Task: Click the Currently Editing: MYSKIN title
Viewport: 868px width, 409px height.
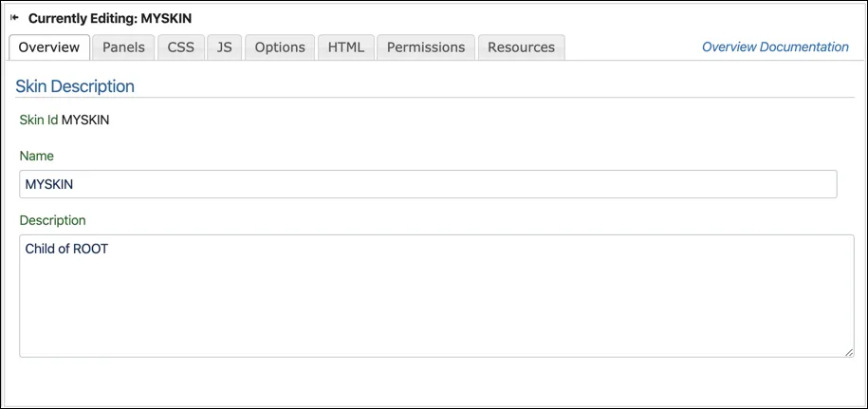Action: tap(110, 18)
